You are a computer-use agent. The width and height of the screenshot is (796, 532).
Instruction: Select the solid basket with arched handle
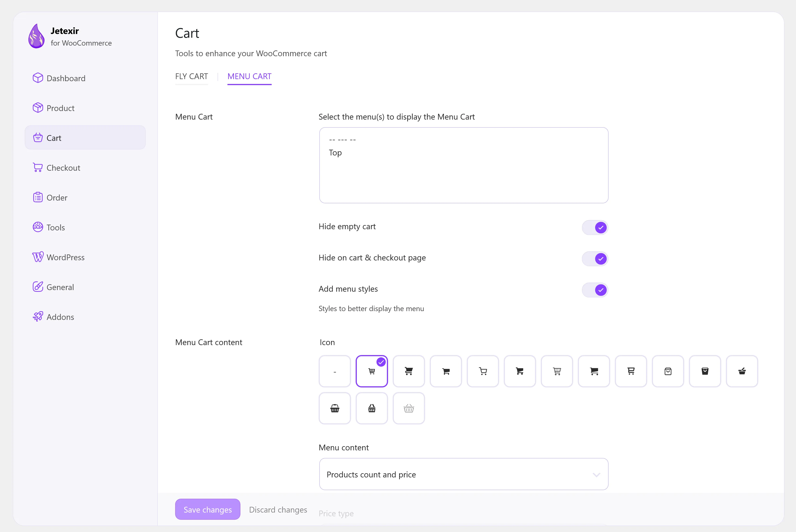[335, 408]
